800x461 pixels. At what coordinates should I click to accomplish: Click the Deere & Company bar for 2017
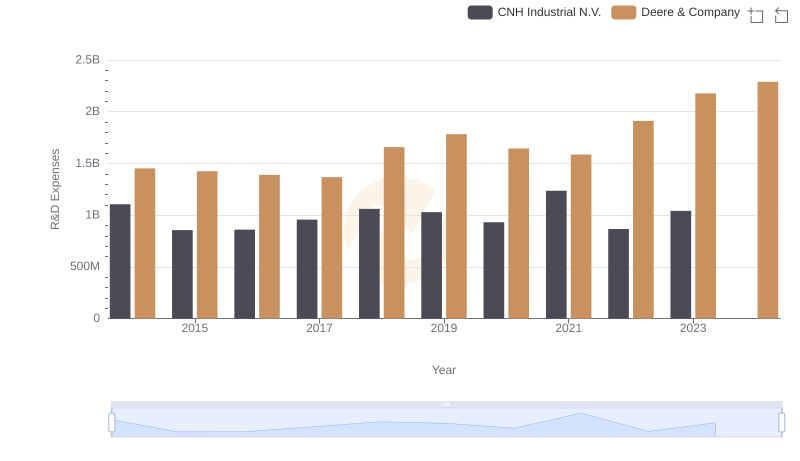tap(332, 248)
